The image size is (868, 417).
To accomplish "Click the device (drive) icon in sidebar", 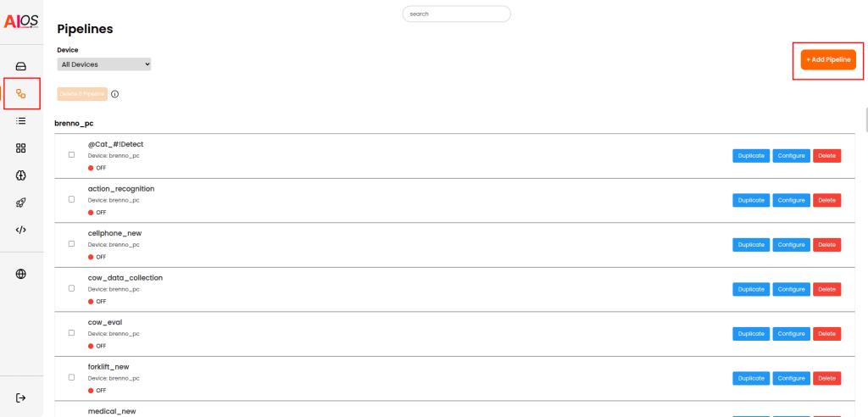I will (x=21, y=66).
